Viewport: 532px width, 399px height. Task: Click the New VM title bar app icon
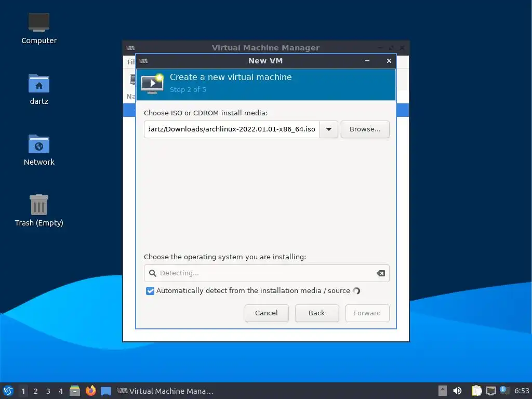pos(143,61)
